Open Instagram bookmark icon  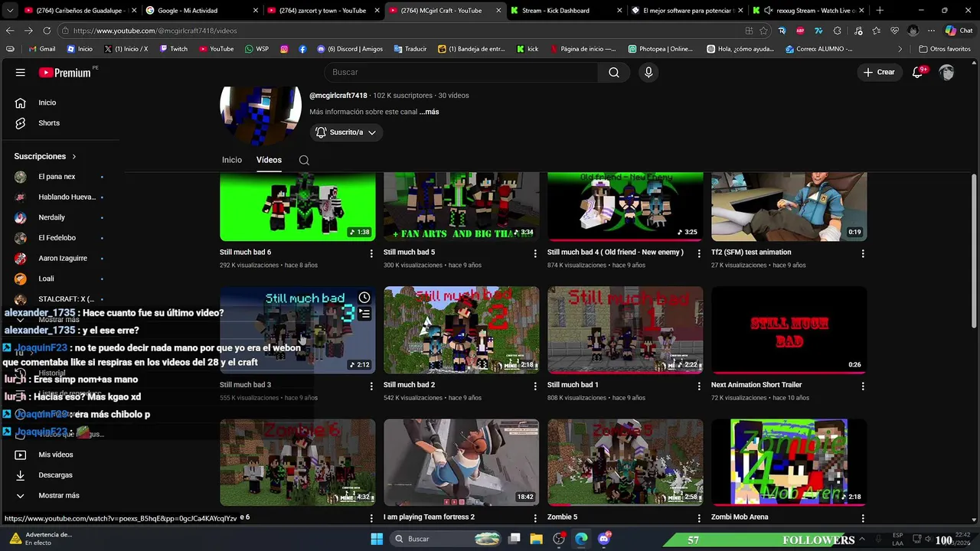(284, 49)
